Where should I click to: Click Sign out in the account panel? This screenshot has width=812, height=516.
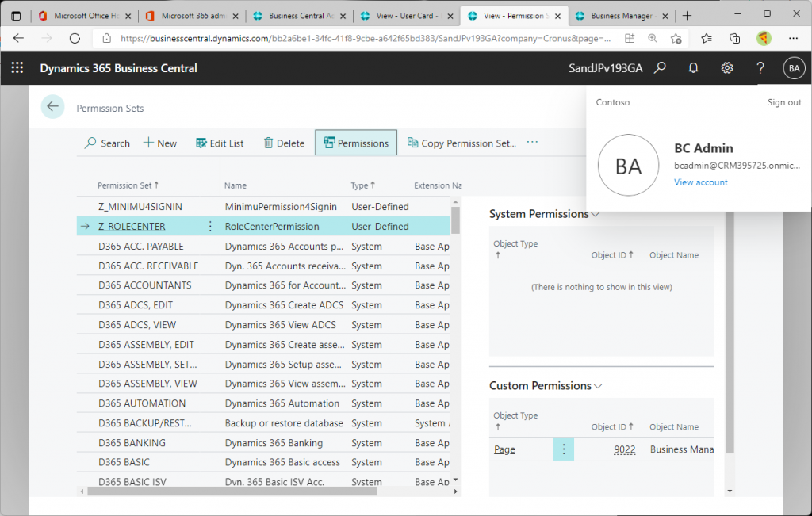784,102
